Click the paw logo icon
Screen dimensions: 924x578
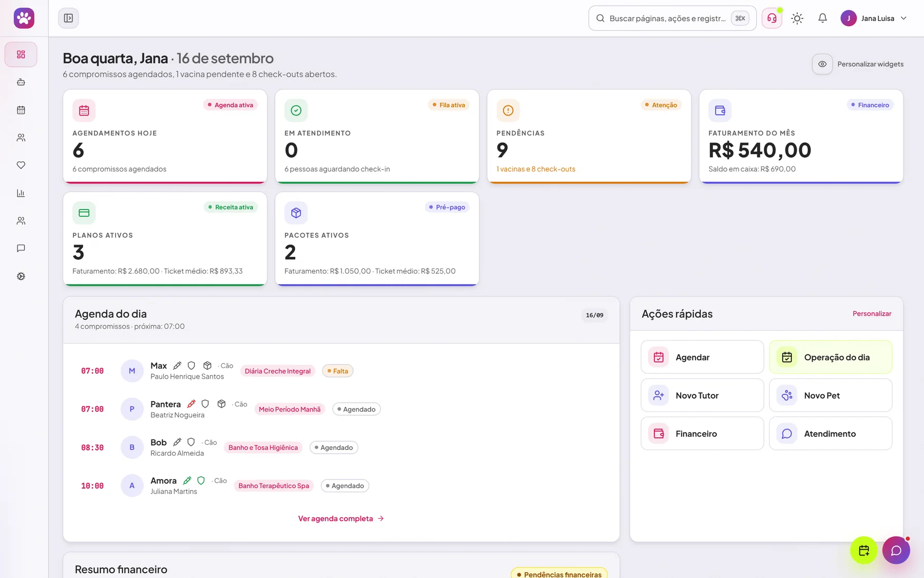pyautogui.click(x=24, y=18)
